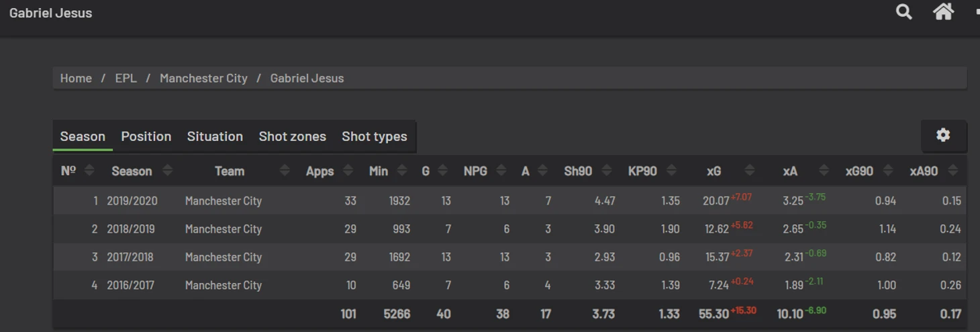Click sort arrows beside Season header

[168, 171]
